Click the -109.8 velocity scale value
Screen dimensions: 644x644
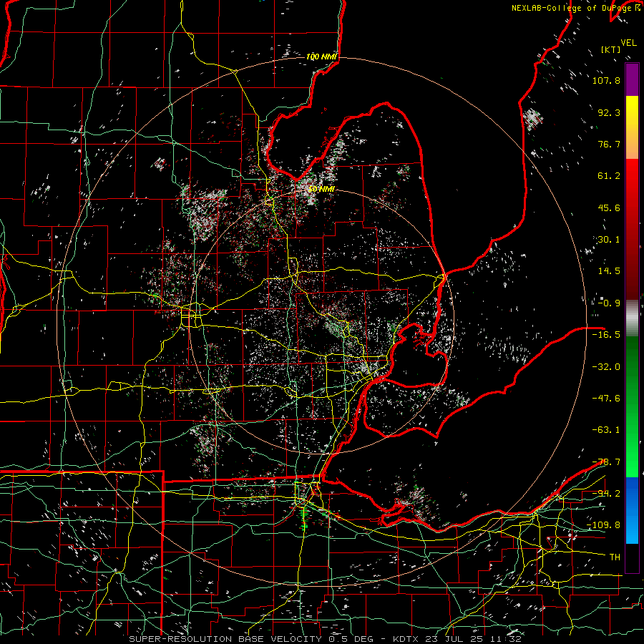[x=604, y=525]
